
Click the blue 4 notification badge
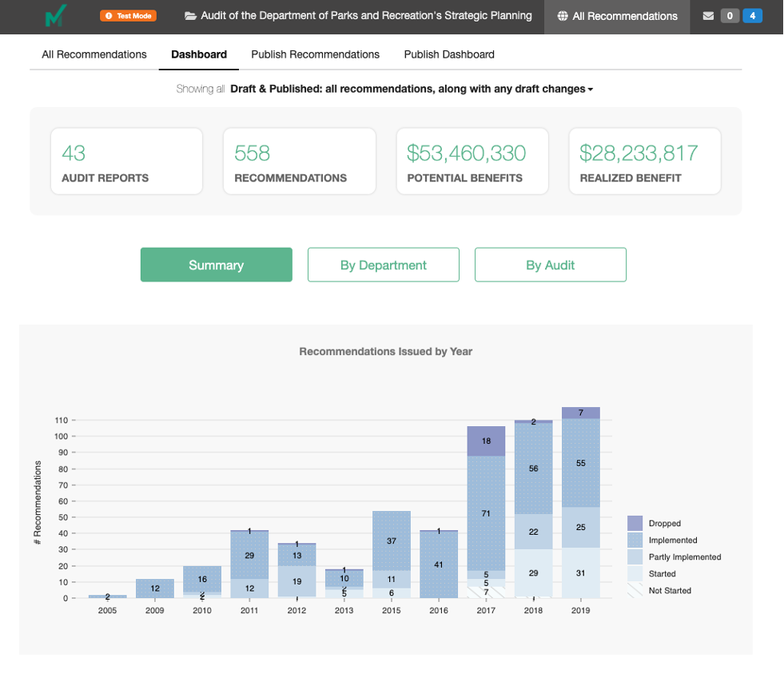point(753,16)
